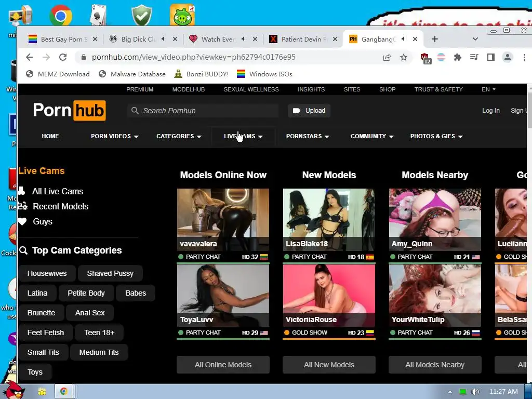Expand the CATEGORIES menu
This screenshot has height=399, width=532.
(179, 136)
